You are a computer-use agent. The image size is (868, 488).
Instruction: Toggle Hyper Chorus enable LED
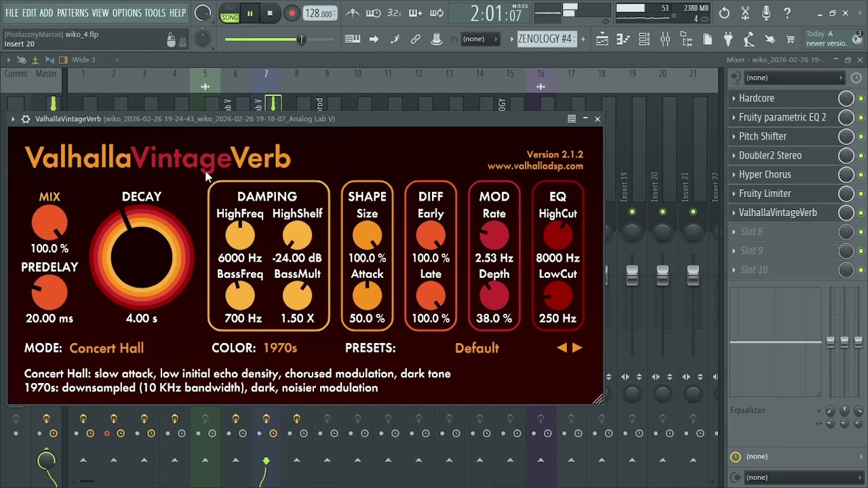(x=861, y=174)
